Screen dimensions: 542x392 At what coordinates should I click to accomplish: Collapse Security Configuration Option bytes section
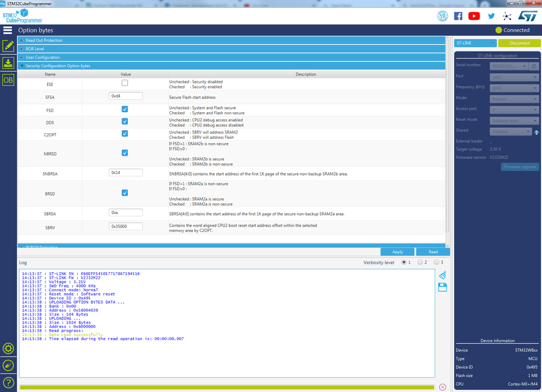click(231, 66)
